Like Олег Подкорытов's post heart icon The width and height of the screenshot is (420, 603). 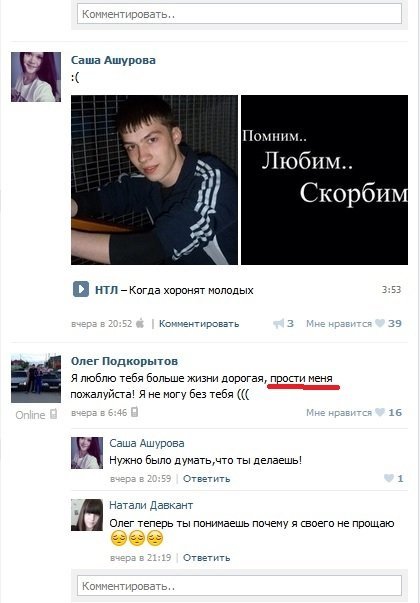(380, 412)
